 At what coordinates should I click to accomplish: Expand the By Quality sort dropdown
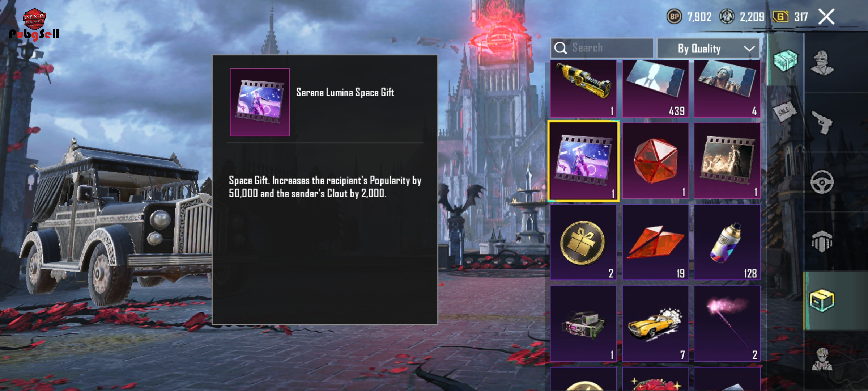pos(708,48)
